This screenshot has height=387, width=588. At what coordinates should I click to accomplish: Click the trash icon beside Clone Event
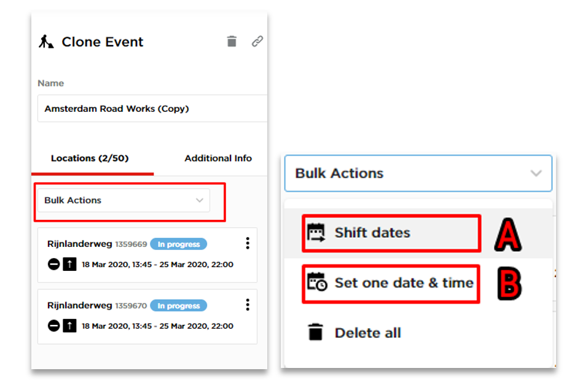pos(232,41)
